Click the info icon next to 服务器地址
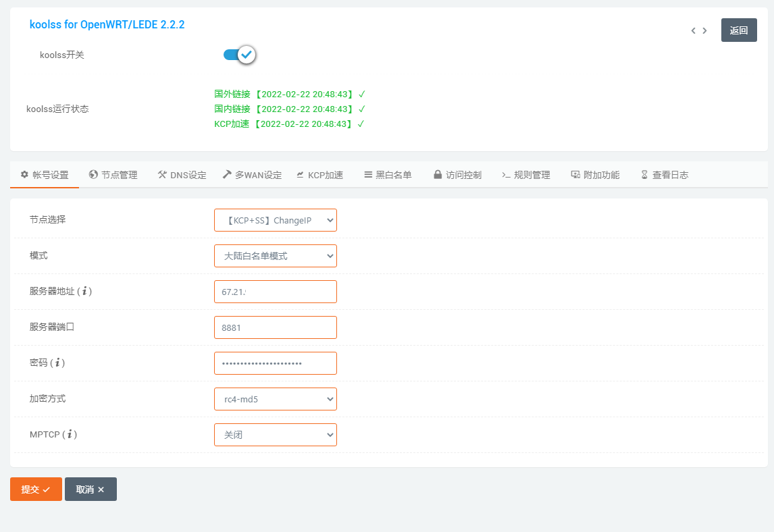 coord(84,291)
